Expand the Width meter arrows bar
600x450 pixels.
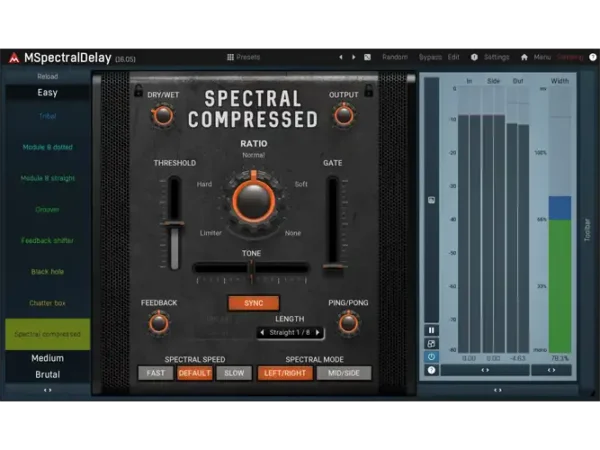click(551, 370)
